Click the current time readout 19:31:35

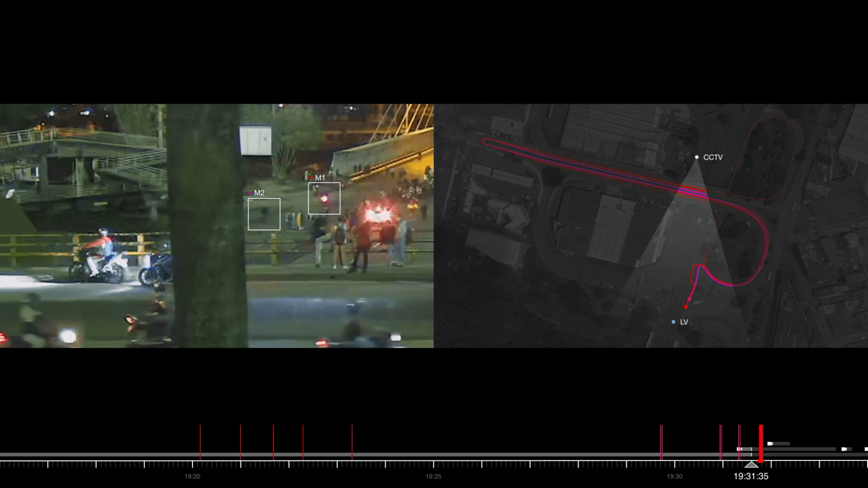click(x=751, y=476)
